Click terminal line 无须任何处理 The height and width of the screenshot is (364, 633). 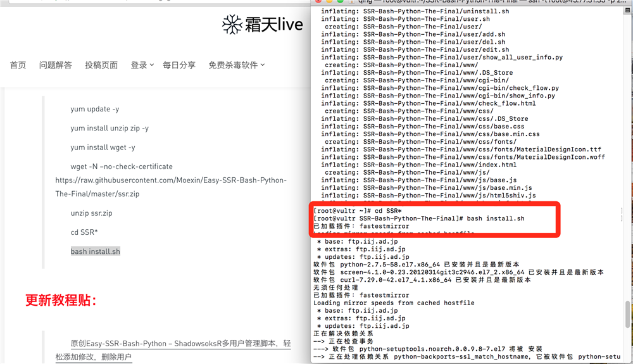coord(336,287)
